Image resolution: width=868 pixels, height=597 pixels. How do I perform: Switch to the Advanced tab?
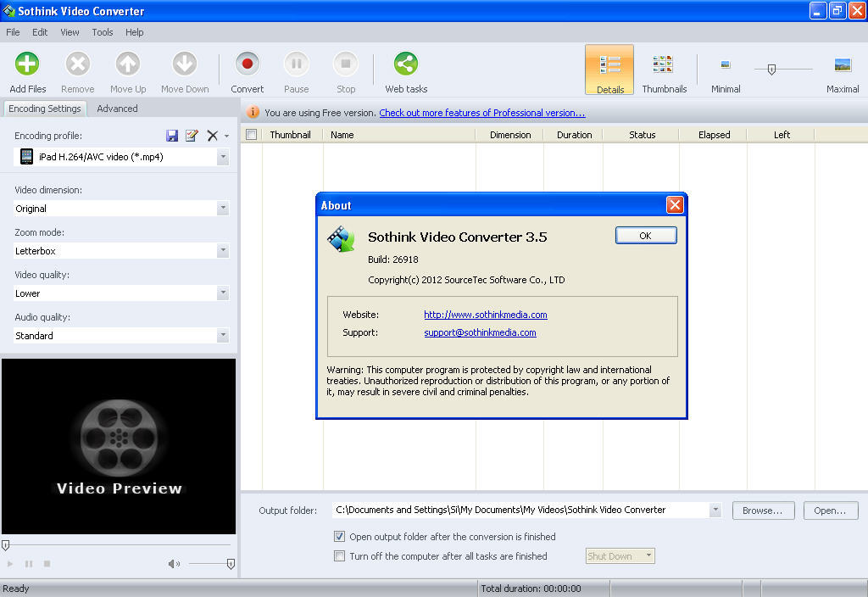pos(117,109)
